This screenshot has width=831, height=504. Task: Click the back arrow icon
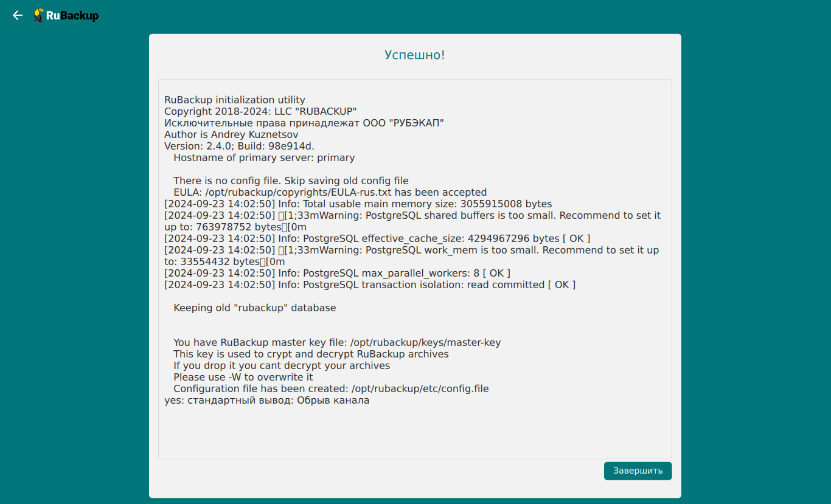pyautogui.click(x=18, y=15)
